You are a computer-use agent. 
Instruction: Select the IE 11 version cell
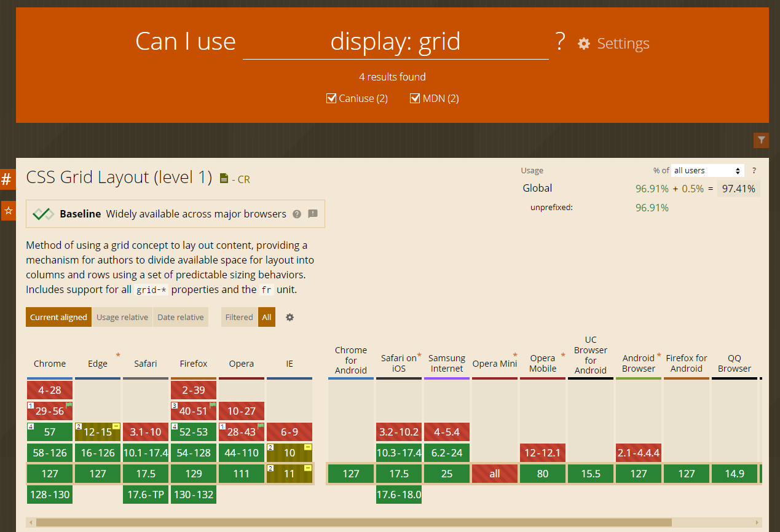pos(290,474)
